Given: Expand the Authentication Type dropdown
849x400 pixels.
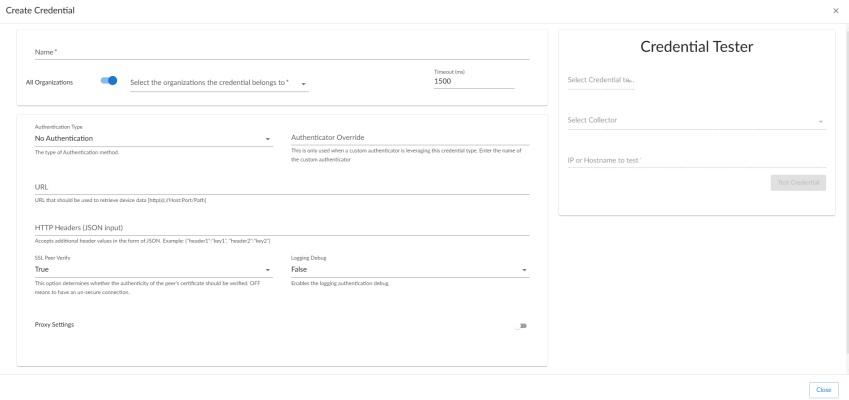Looking at the screenshot, I should pos(153,138).
